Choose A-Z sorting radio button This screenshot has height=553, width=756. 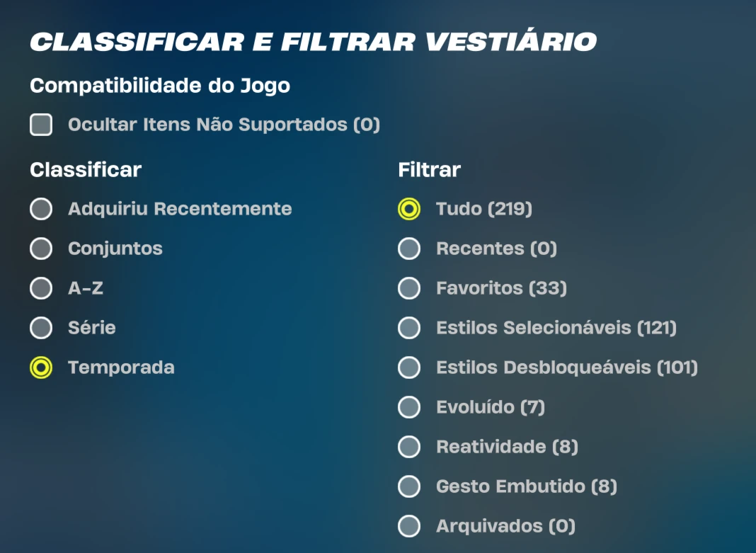pos(41,289)
